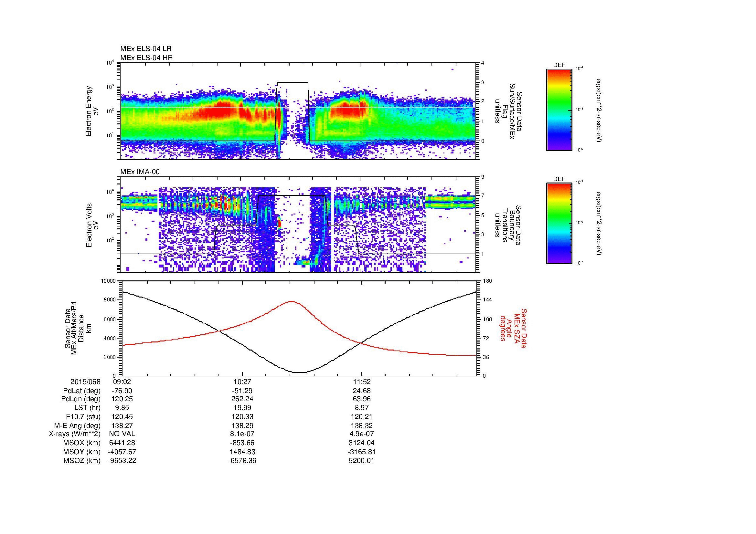The height and width of the screenshot is (534, 756).
Task: Click the PdLon value '262.24'
Action: [242, 399]
